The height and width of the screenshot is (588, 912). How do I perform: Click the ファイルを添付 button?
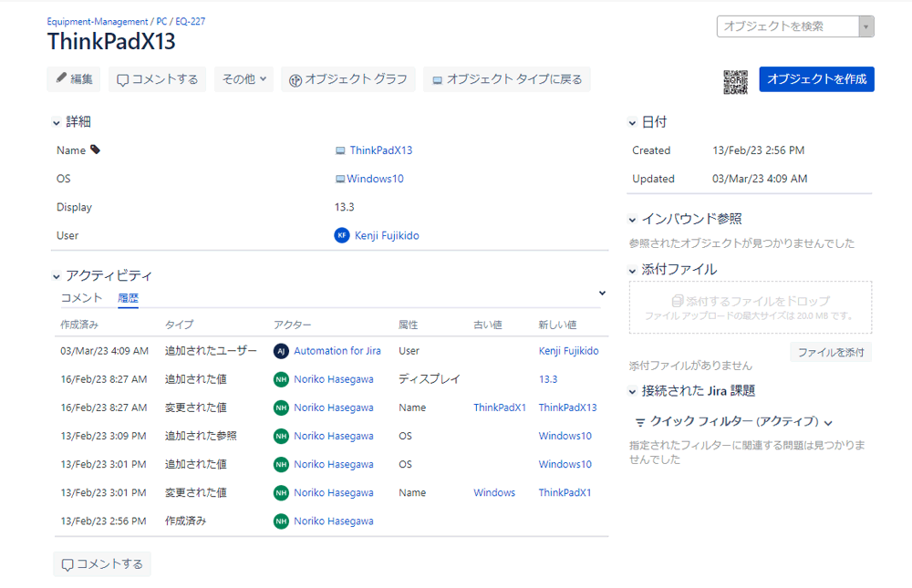831,353
